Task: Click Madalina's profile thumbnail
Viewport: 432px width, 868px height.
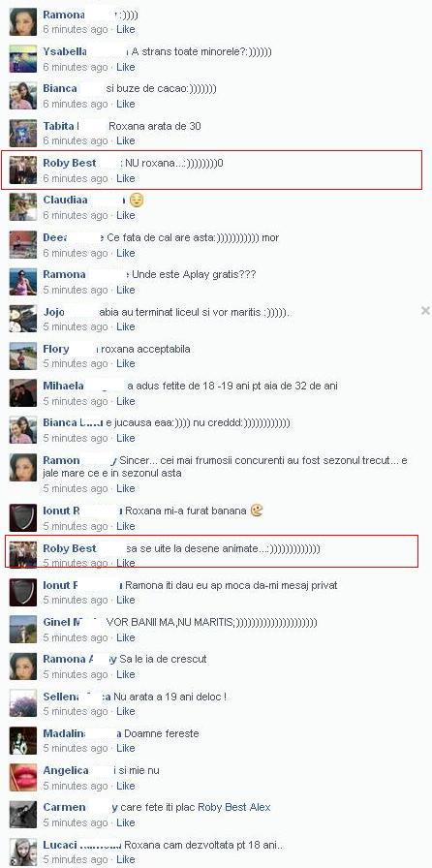Action: (23, 741)
